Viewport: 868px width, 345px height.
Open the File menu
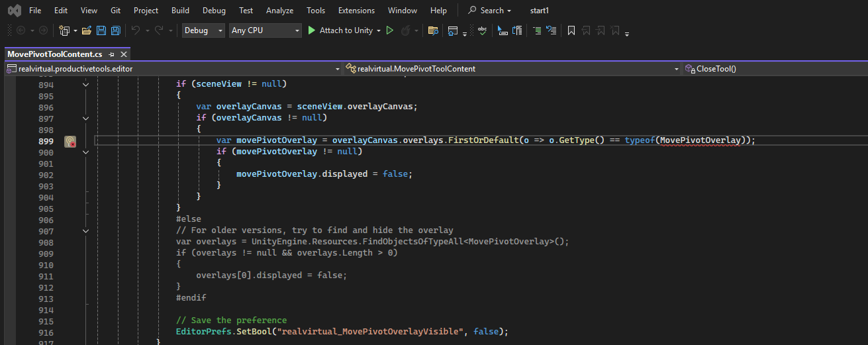click(x=35, y=11)
